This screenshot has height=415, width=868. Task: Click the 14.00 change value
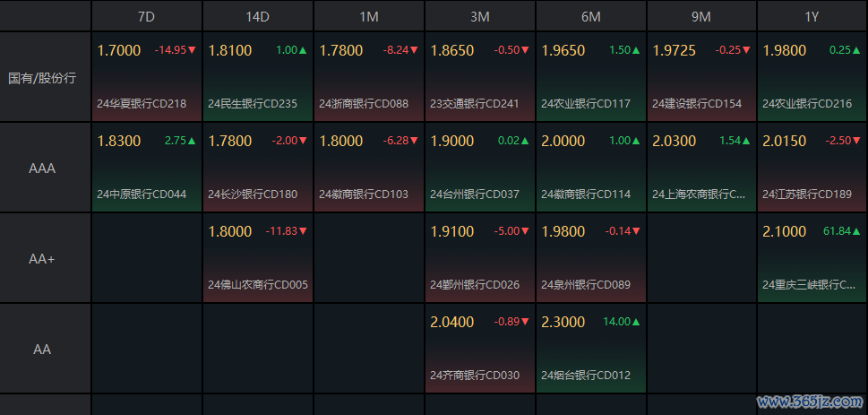[x=617, y=322]
